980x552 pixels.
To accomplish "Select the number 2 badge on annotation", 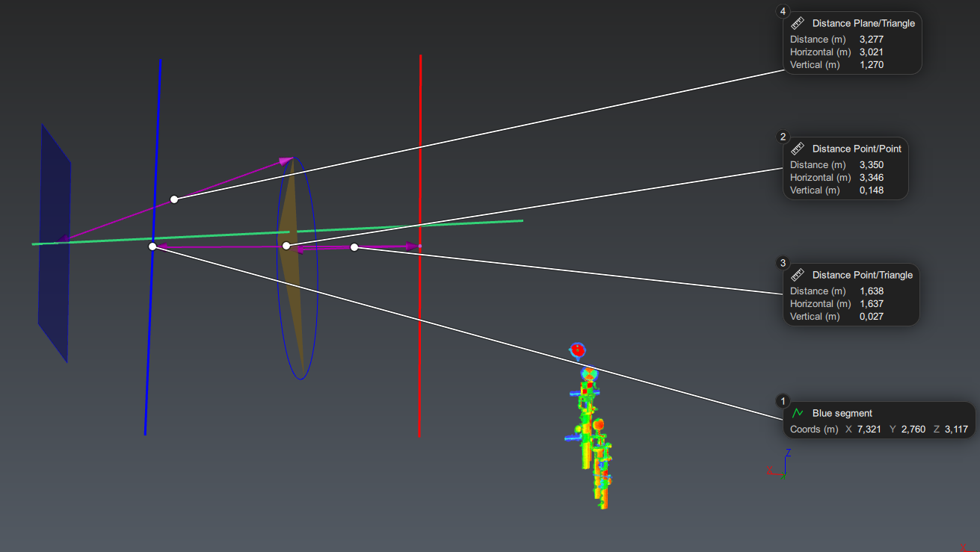I will [783, 137].
